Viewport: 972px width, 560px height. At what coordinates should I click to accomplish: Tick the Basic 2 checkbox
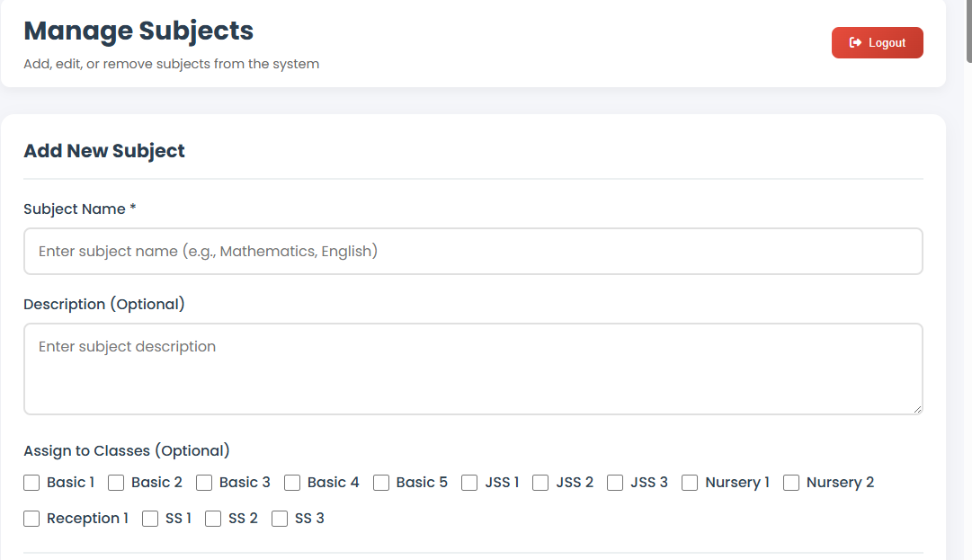pos(116,483)
